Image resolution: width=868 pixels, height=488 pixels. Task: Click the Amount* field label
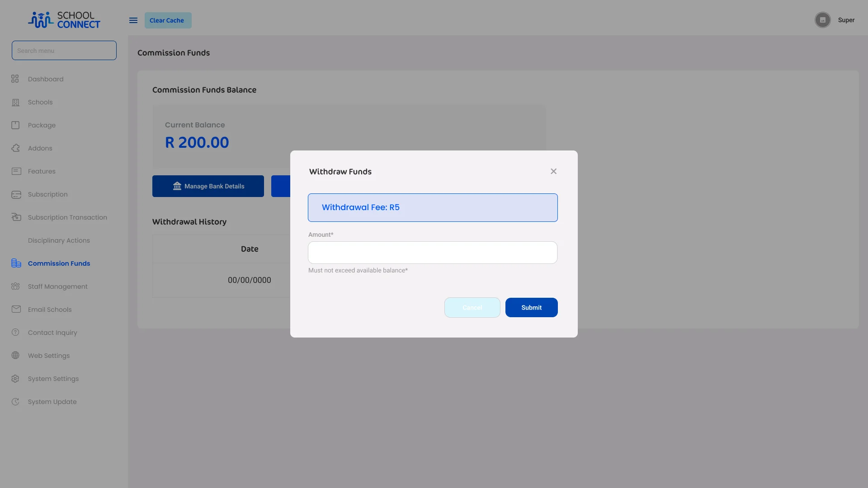321,235
